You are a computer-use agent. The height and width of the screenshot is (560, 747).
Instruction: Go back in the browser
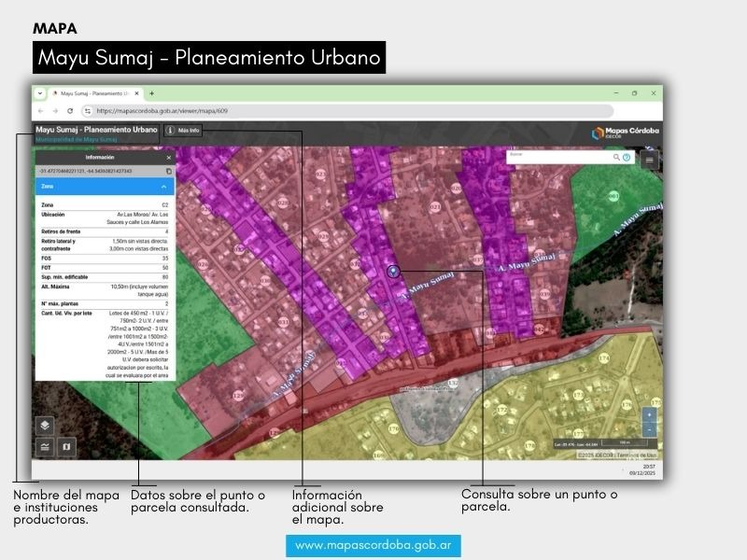[40, 110]
